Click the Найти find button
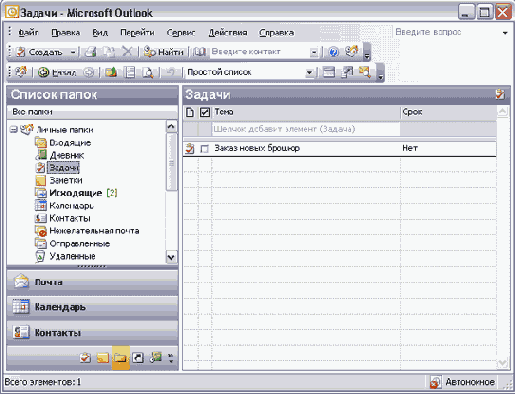 (164, 52)
